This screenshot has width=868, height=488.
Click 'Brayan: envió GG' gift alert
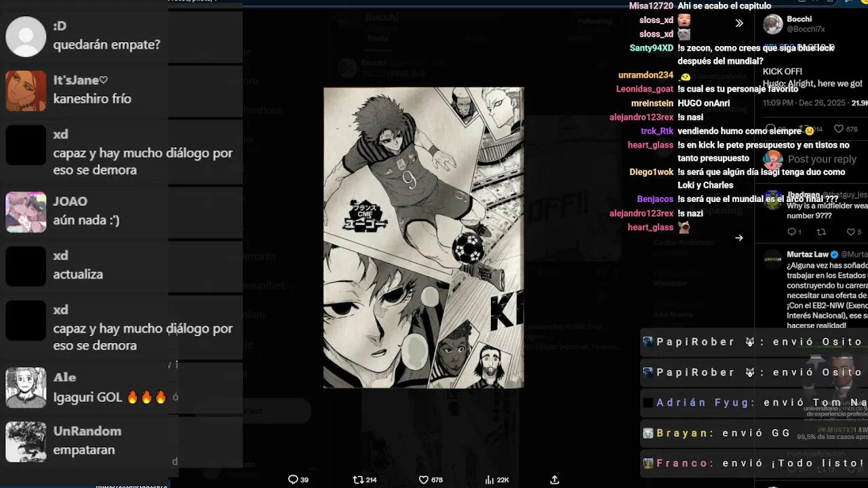(753, 433)
